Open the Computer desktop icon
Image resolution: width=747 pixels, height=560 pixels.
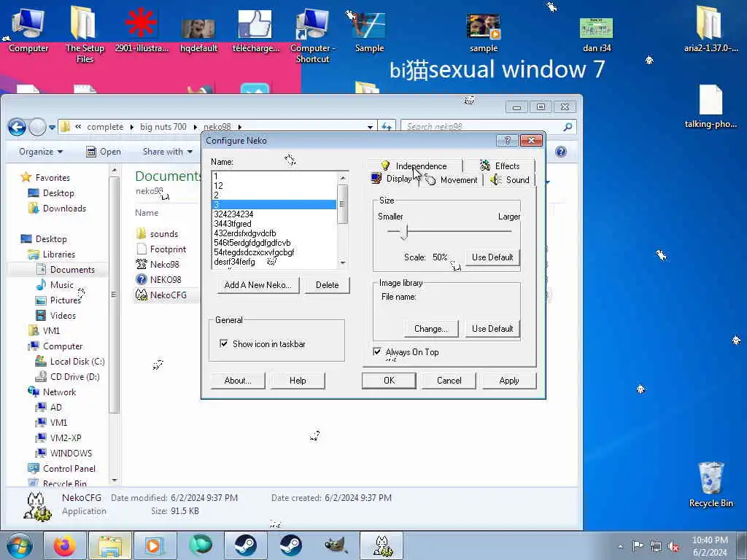click(28, 29)
